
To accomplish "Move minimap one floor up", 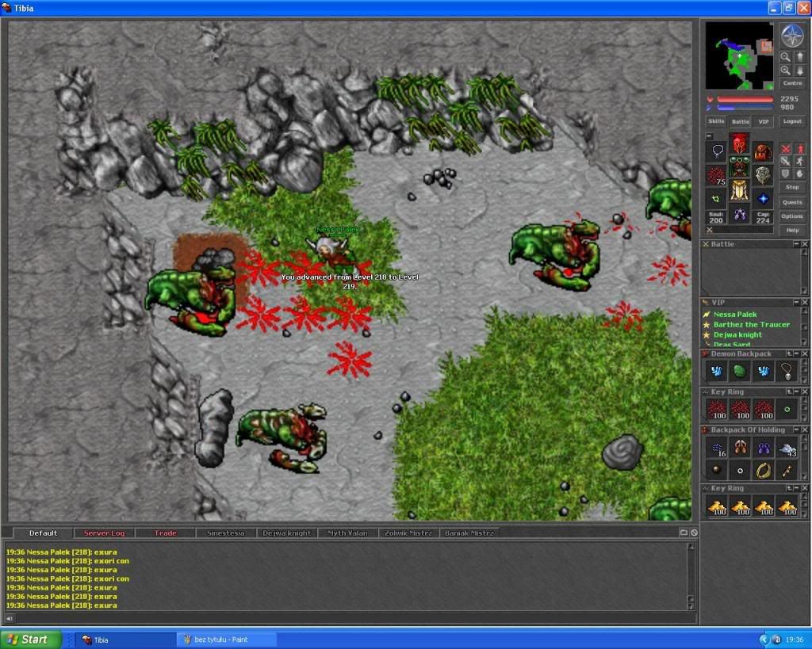I will tap(799, 57).
